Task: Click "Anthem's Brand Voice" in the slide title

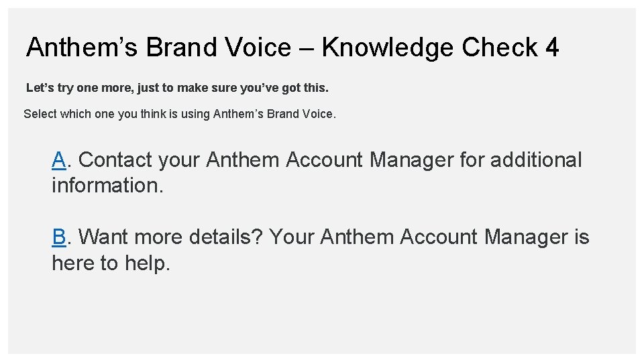Action: pos(159,48)
